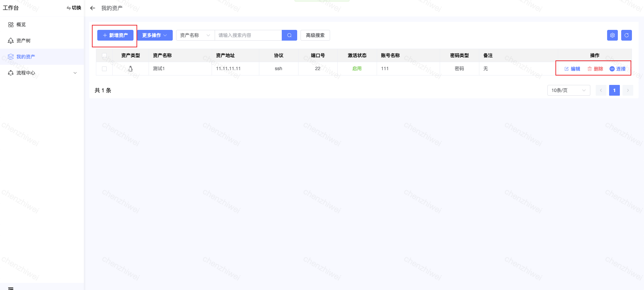
Task: Open 概览 in the sidebar
Action: pyautogui.click(x=42, y=25)
